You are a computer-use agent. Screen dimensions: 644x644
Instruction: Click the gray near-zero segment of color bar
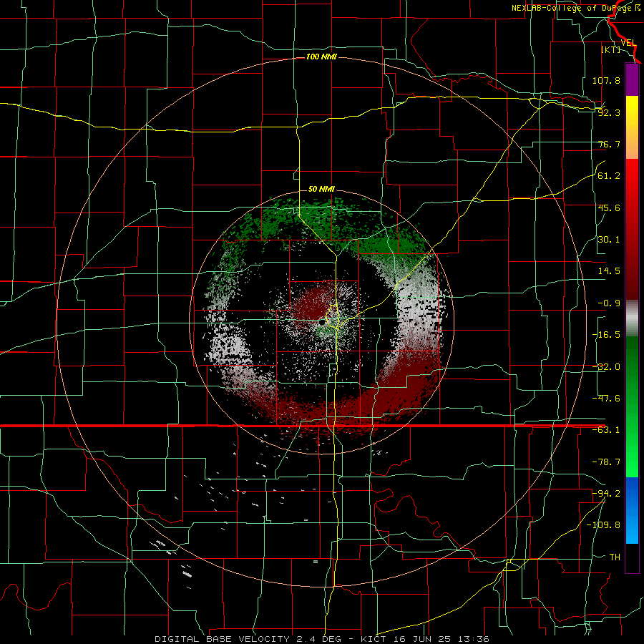(632, 318)
